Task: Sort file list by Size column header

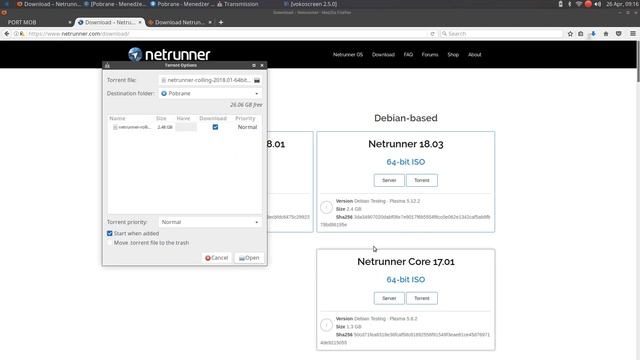Action: coord(161,118)
